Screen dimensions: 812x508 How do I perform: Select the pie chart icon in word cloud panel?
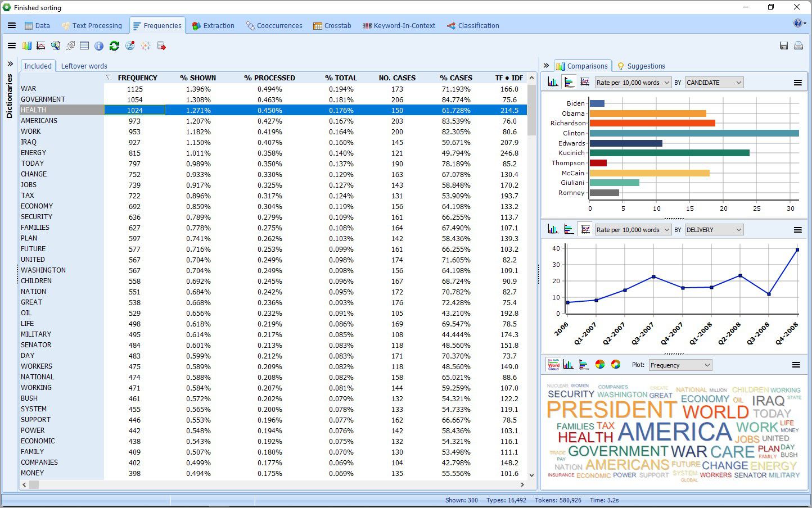[600, 365]
